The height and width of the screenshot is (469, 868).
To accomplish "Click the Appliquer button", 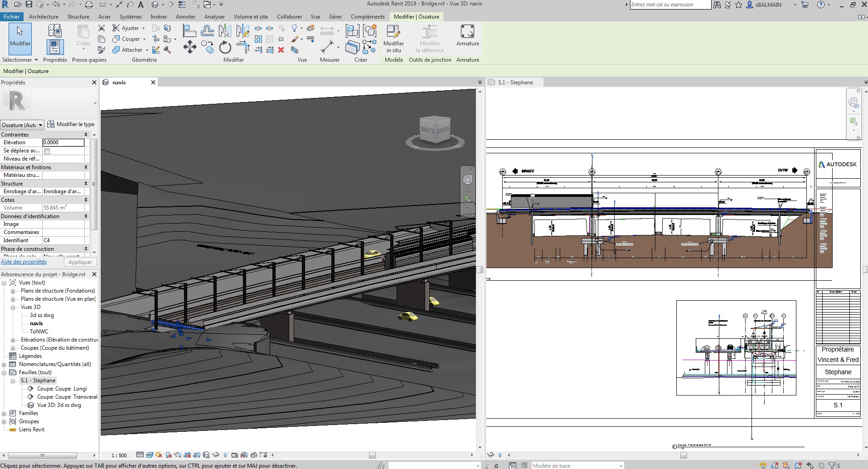I will (x=80, y=262).
